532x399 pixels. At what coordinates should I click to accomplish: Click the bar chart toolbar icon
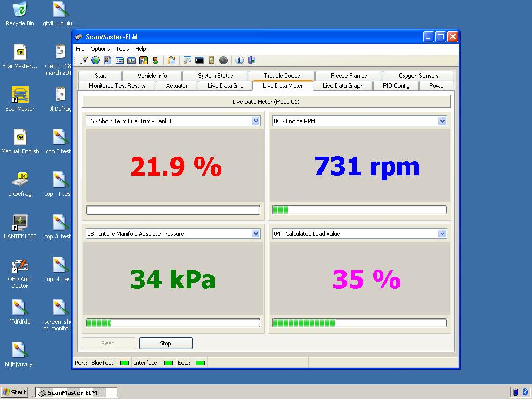131,60
